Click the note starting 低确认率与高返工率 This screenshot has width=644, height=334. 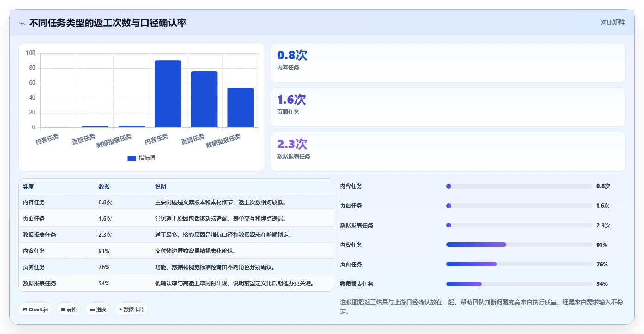click(234, 284)
